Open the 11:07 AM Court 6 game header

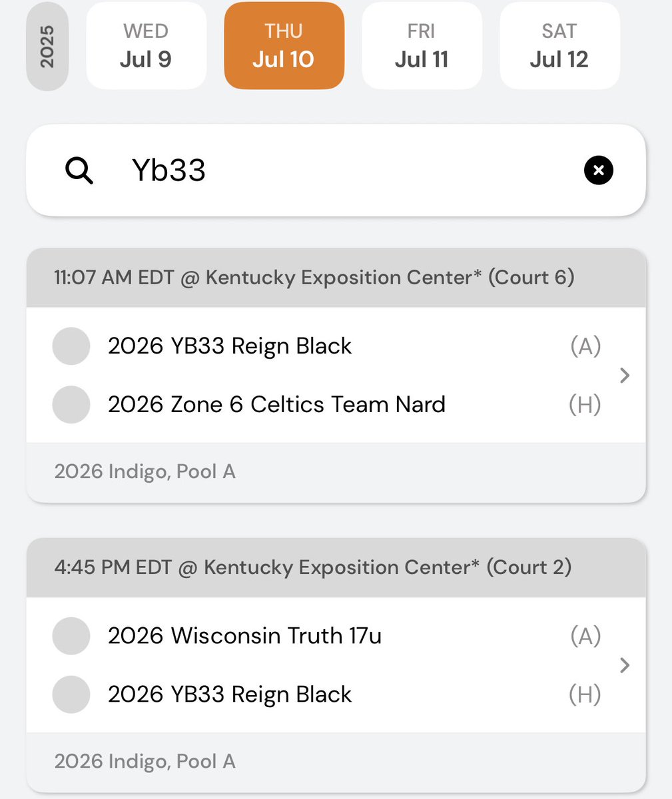pyautogui.click(x=336, y=278)
